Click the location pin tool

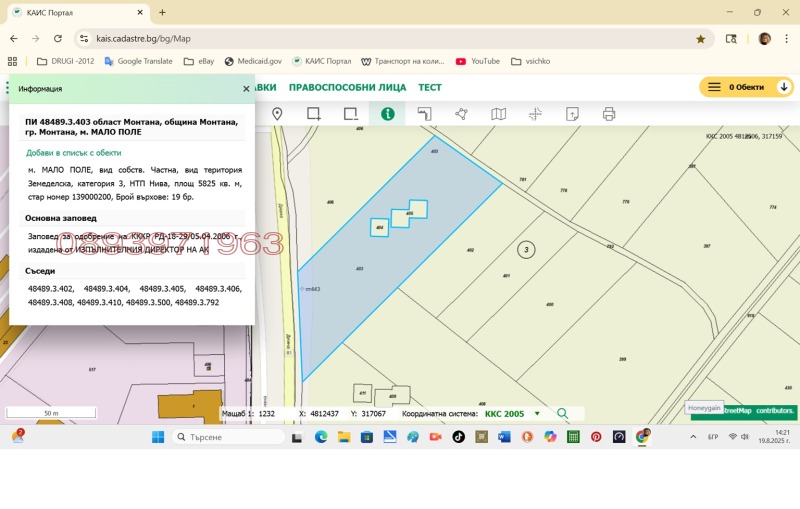pyautogui.click(x=277, y=114)
